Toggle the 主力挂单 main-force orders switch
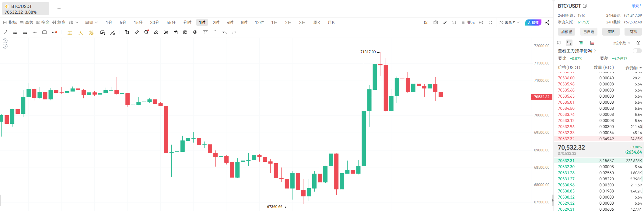This screenshot has width=644, height=211. [x=637, y=51]
